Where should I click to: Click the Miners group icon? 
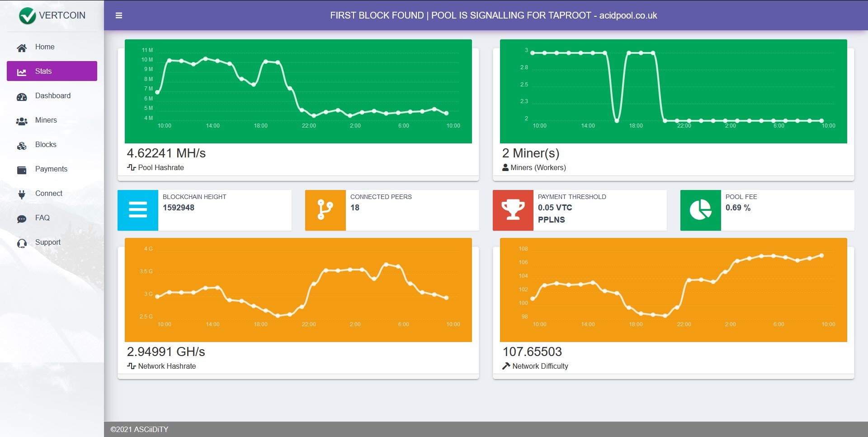pyautogui.click(x=22, y=121)
